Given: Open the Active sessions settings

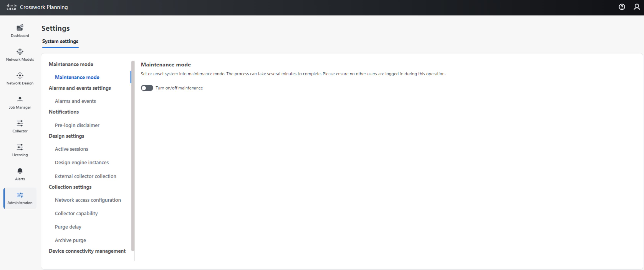Looking at the screenshot, I should pyautogui.click(x=71, y=149).
